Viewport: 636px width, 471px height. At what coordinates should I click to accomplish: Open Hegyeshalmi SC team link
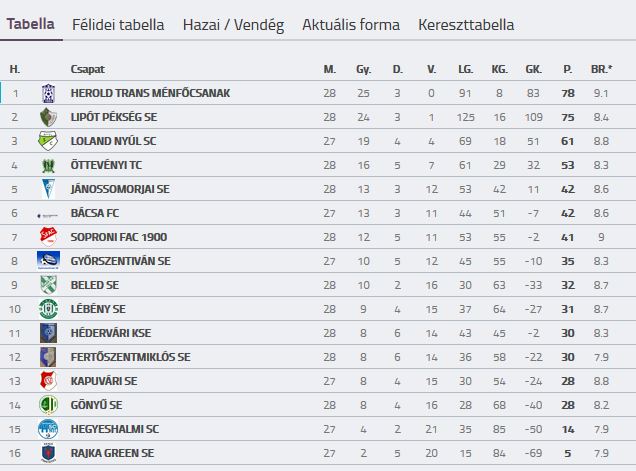pos(116,429)
